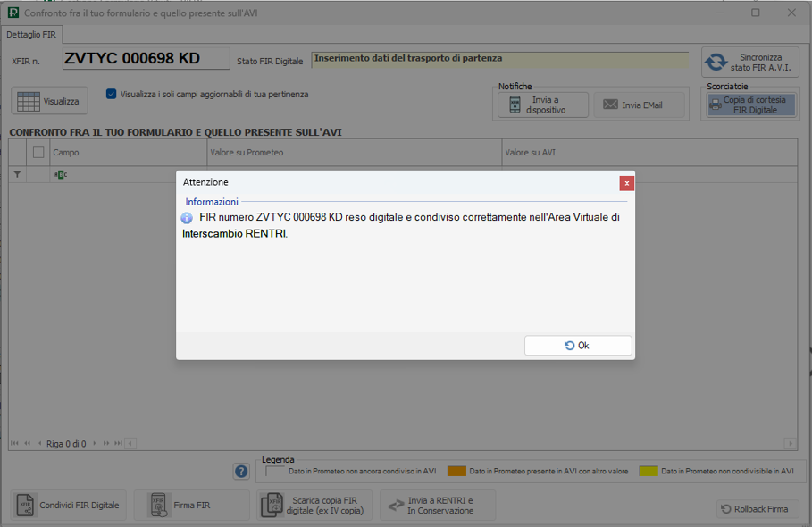This screenshot has height=527, width=812.
Task: Open the Campo column filter operator selector
Action: 61,175
